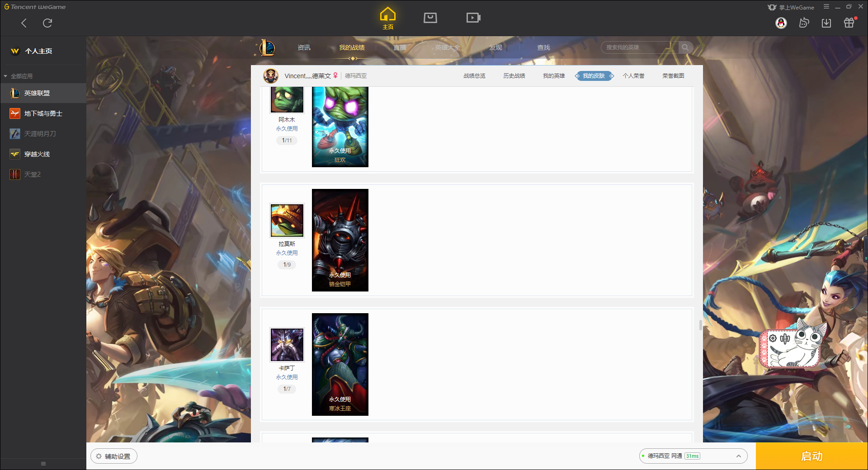The width and height of the screenshot is (868, 470).
Task: Click the League of Legends logo icon
Action: pyautogui.click(x=267, y=47)
